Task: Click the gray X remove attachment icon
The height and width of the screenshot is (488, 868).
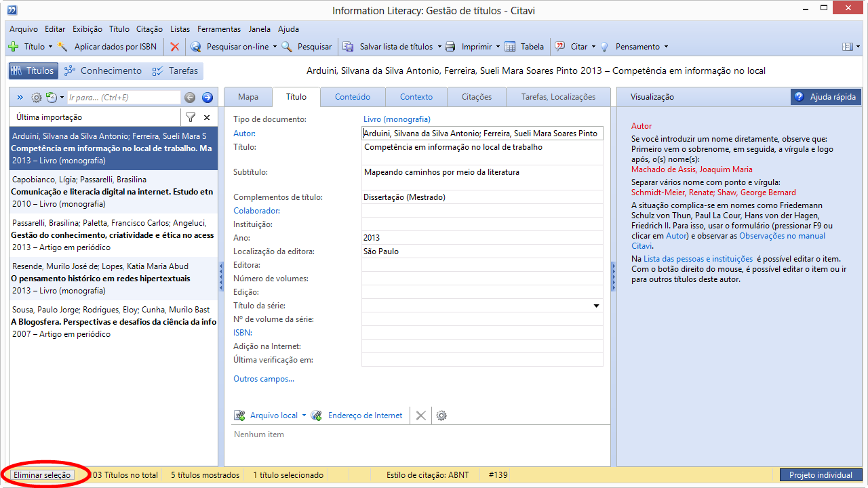Action: (x=421, y=415)
